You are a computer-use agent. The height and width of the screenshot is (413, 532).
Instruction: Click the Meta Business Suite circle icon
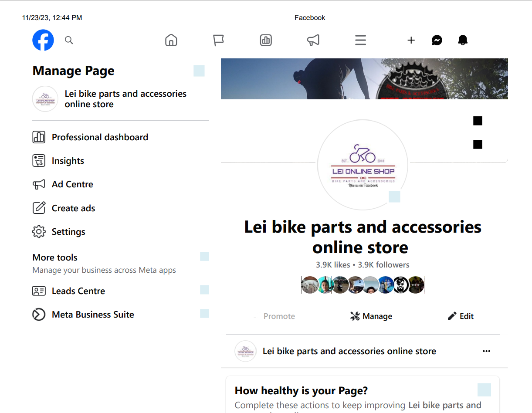click(39, 315)
